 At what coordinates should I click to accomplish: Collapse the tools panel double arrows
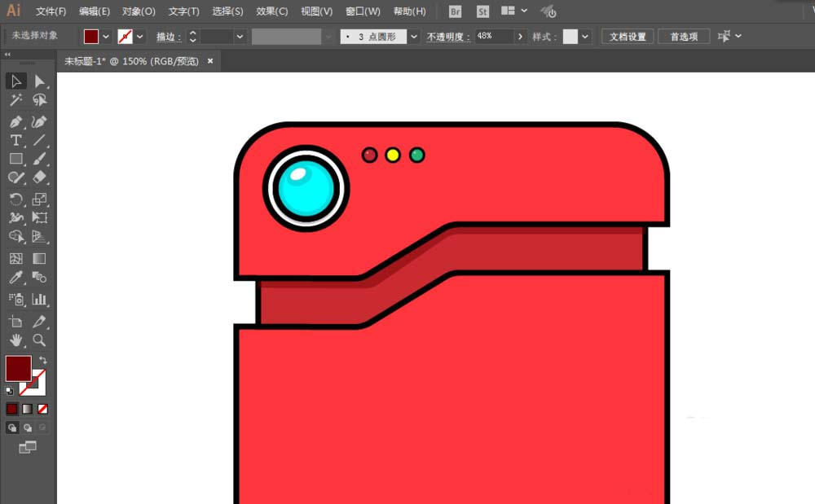[8, 55]
